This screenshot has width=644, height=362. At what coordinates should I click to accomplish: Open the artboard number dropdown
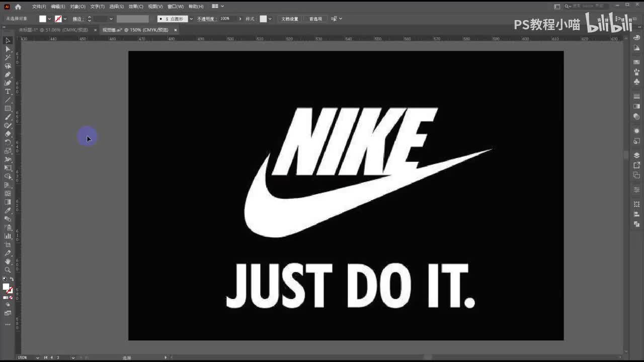coord(73,357)
